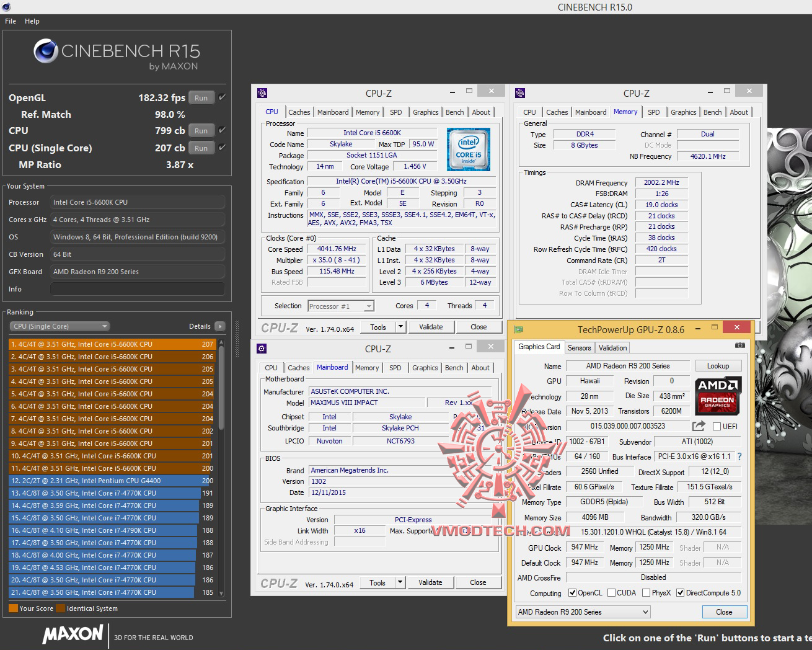Open About tab in the CPU-Z processor window
Image resolution: width=812 pixels, height=650 pixels.
point(481,112)
